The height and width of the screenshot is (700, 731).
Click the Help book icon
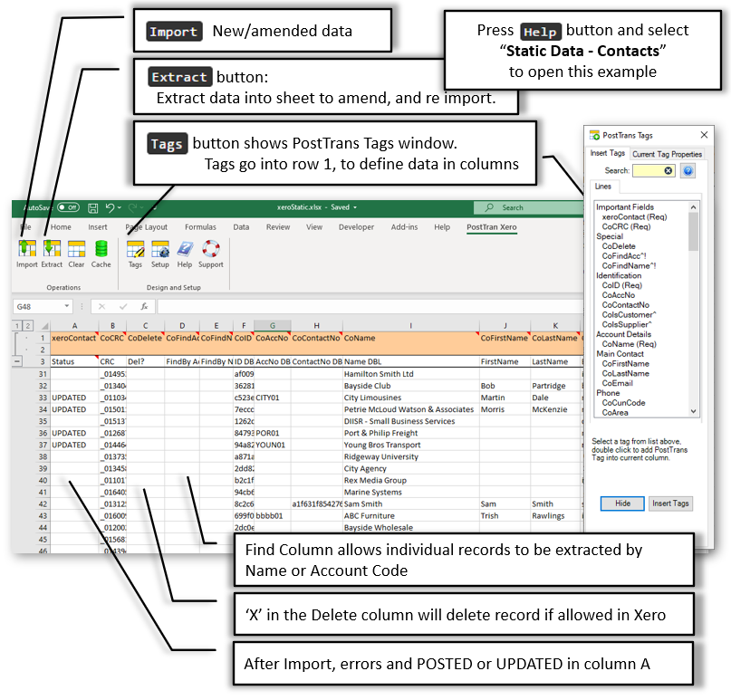(185, 249)
